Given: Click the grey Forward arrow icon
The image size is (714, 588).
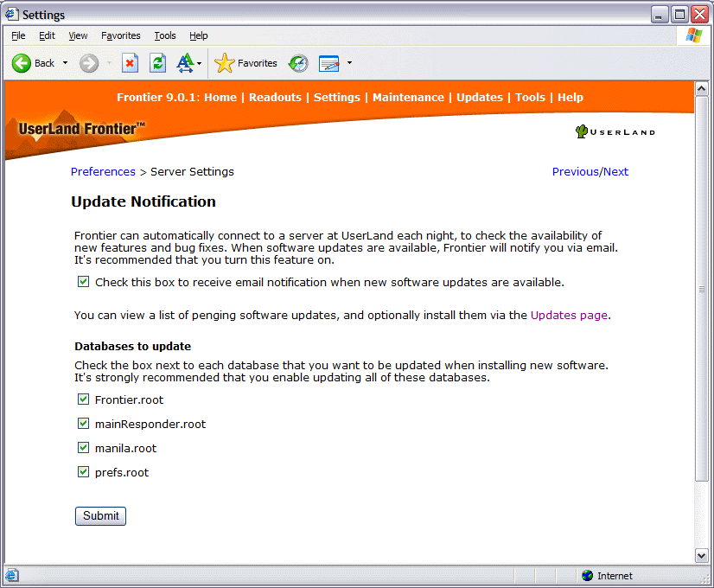Looking at the screenshot, I should point(89,63).
